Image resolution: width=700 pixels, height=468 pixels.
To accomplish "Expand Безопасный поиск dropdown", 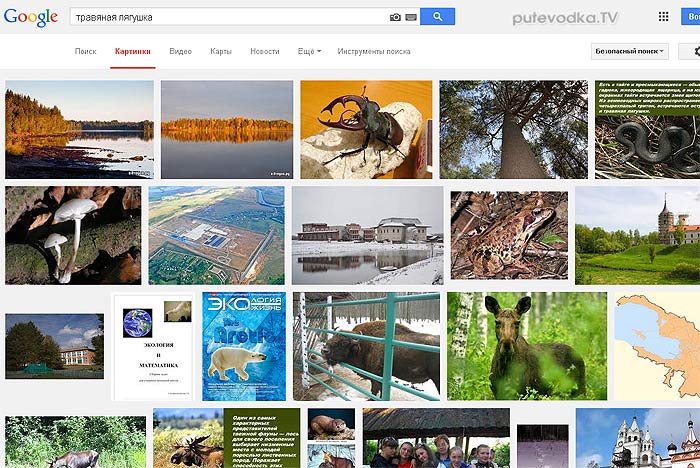I will 629,51.
